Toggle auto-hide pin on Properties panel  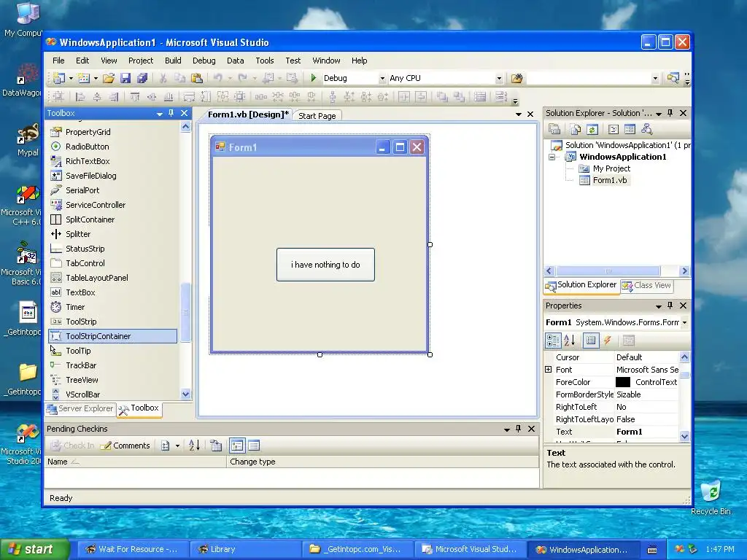pos(670,306)
